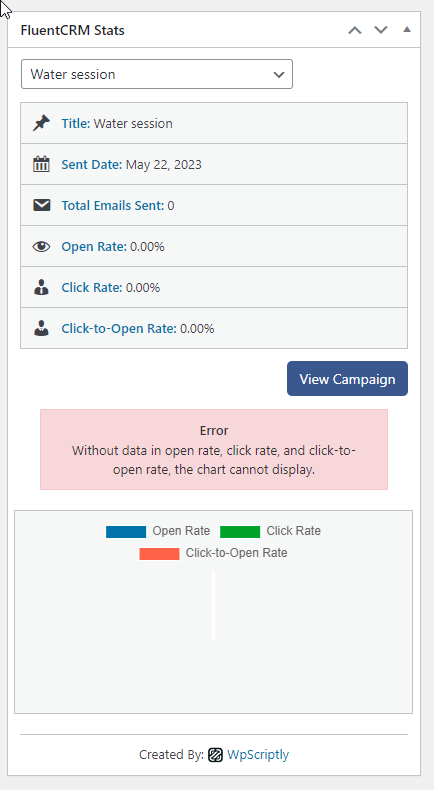Click the person icon beside Click Rate
Viewport: 434px width, 790px height.
click(x=41, y=287)
